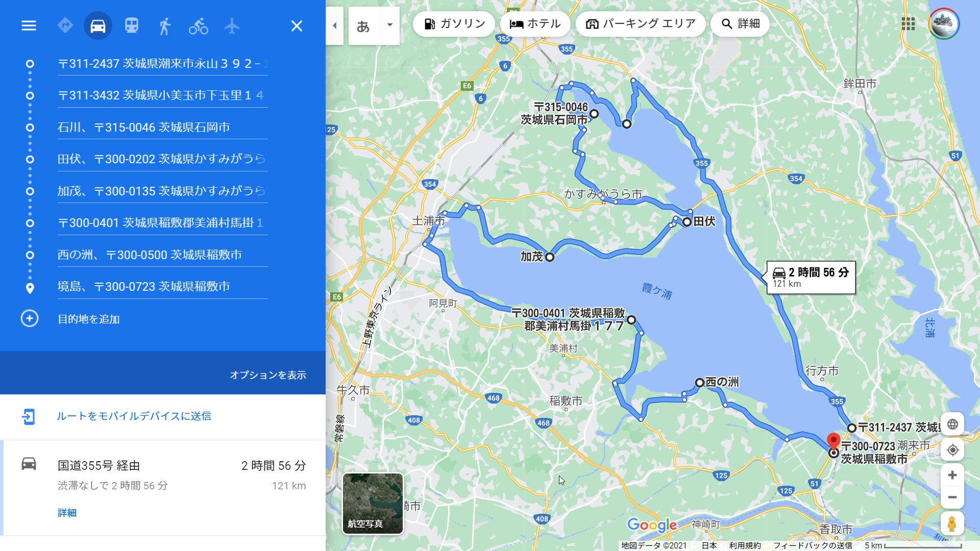Select the driving travel mode
Screen dimensions: 980x551
pos(98,26)
